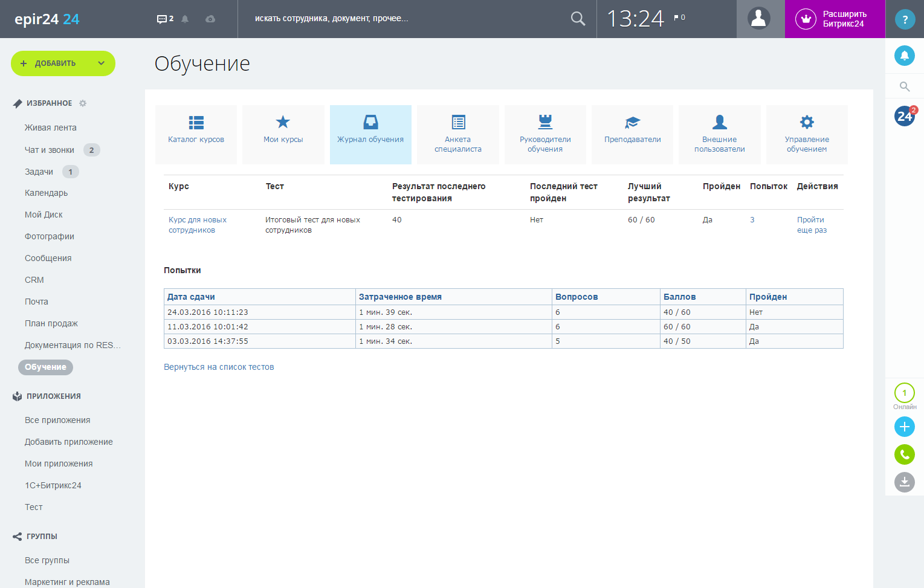Open Документация по REST sidebar item
This screenshot has width=924, height=588.
[x=73, y=345]
